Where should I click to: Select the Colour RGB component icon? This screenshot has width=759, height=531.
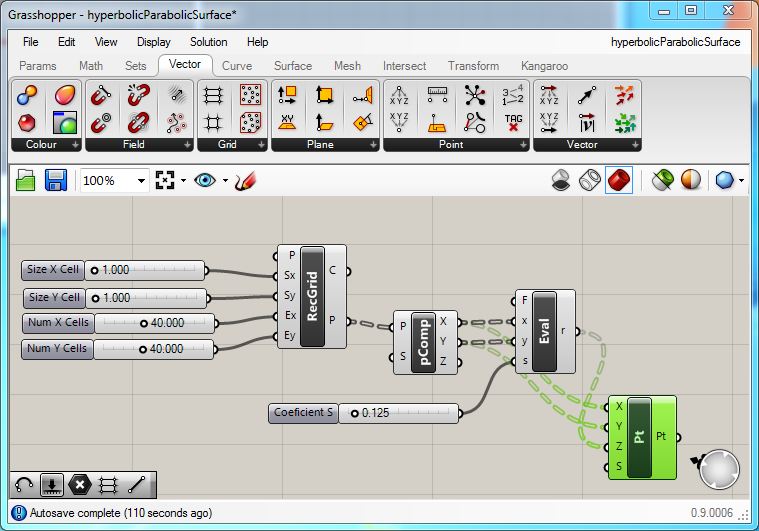(27, 95)
